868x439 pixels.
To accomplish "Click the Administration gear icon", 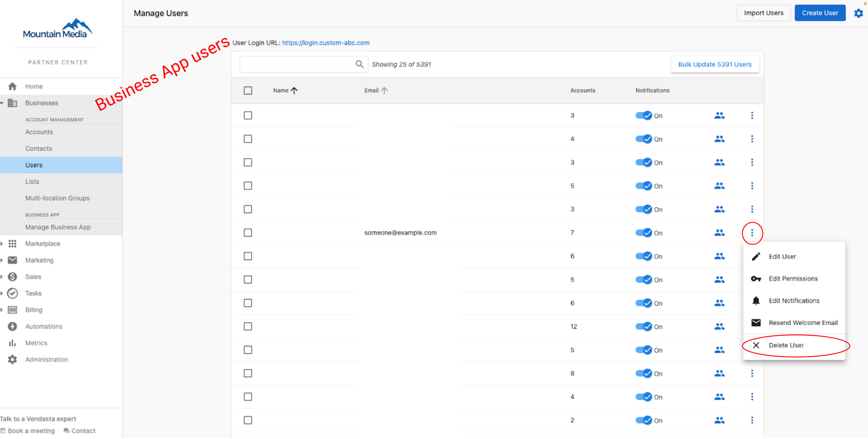I will tap(13, 359).
